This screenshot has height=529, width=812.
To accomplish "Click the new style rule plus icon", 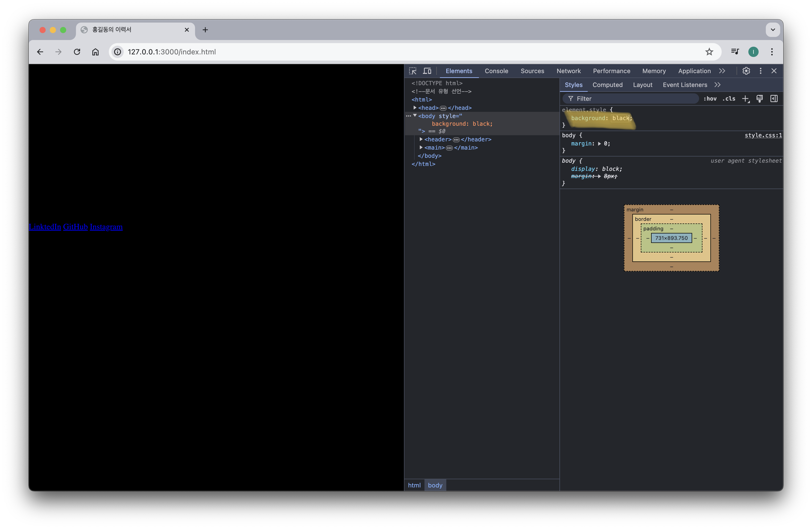I will (x=745, y=99).
